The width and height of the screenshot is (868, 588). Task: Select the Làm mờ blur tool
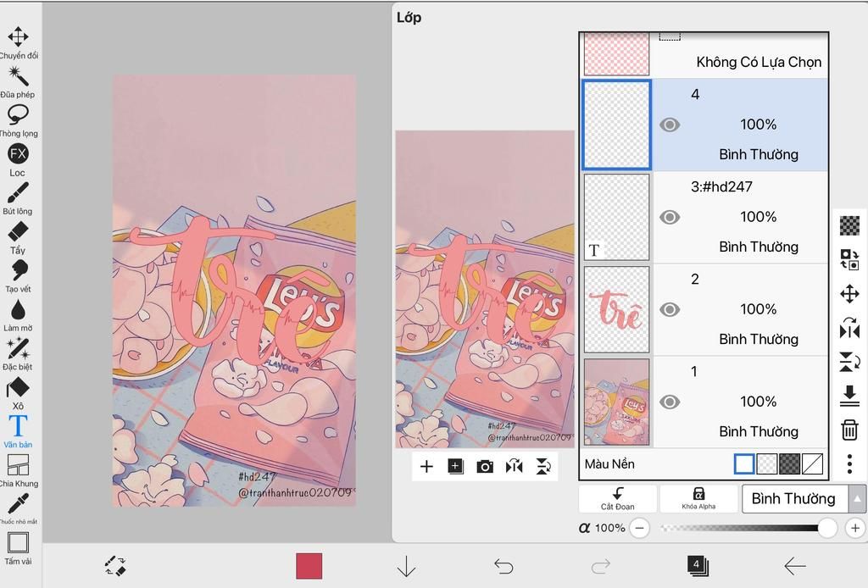point(18,316)
